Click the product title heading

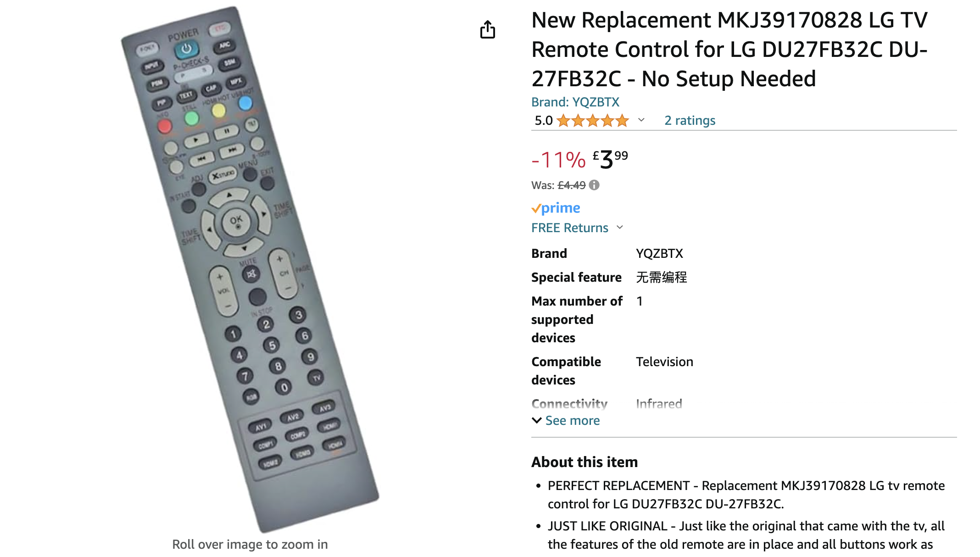(x=729, y=50)
